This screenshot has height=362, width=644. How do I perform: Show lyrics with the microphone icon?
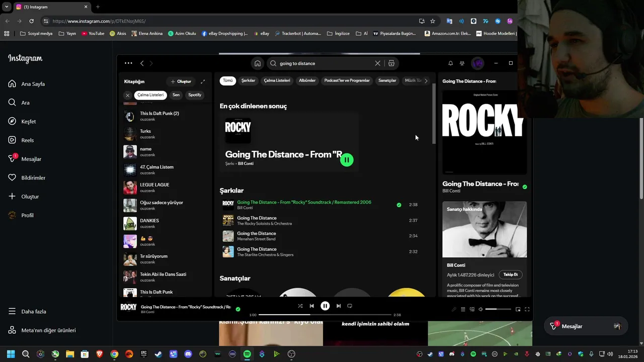454,309
